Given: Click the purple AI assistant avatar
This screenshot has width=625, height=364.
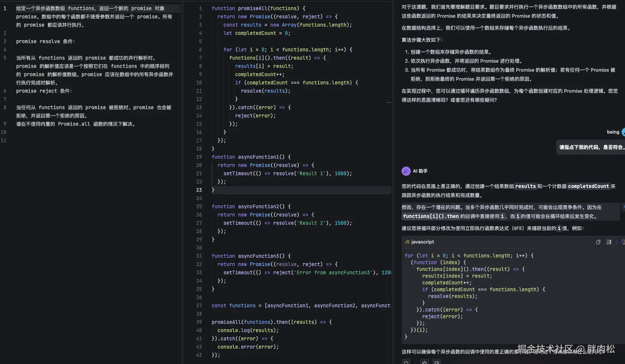Looking at the screenshot, I should tap(406, 171).
